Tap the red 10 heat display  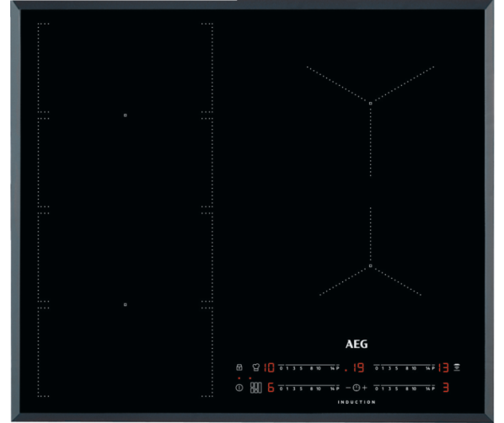pyautogui.click(x=269, y=367)
